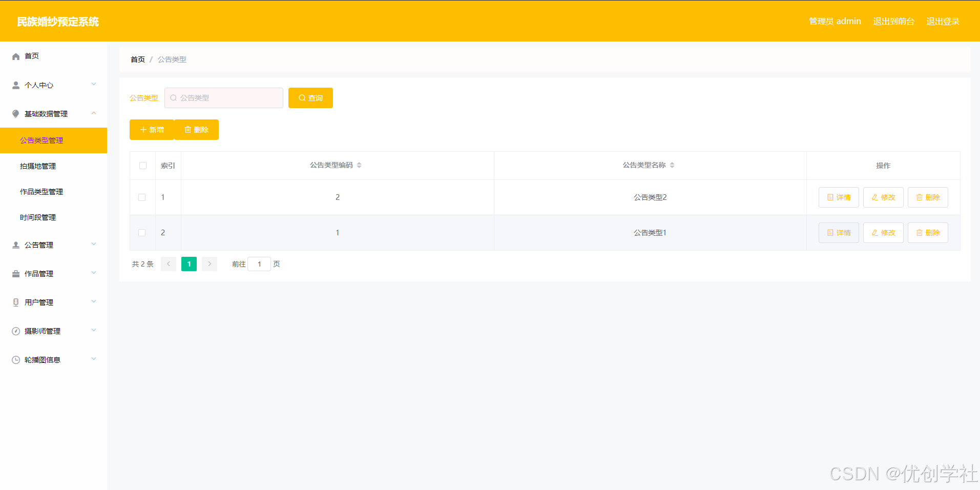This screenshot has height=490, width=980.
Task: Click 退出登录 in the header
Action: 943,22
